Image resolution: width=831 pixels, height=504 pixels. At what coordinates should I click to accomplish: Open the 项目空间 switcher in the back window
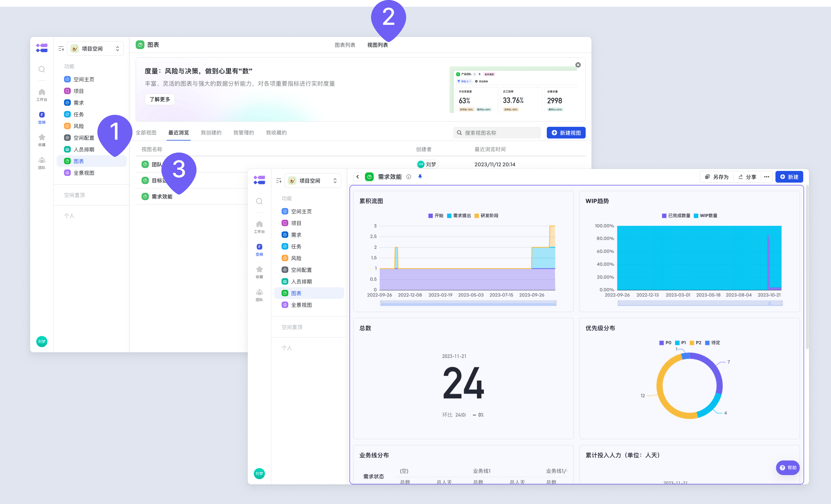(95, 49)
